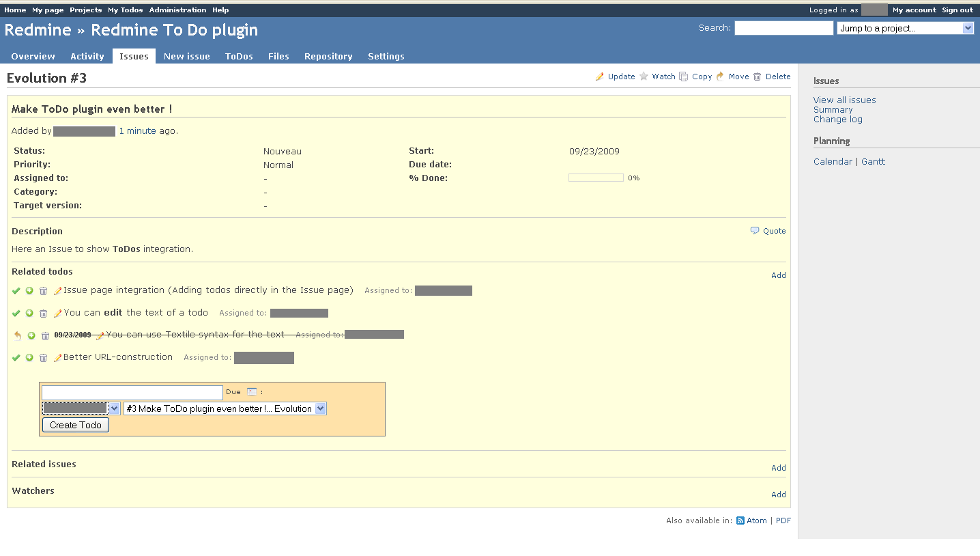
Task: Delete the crossed-out Textile syntax todo
Action: 45,336
